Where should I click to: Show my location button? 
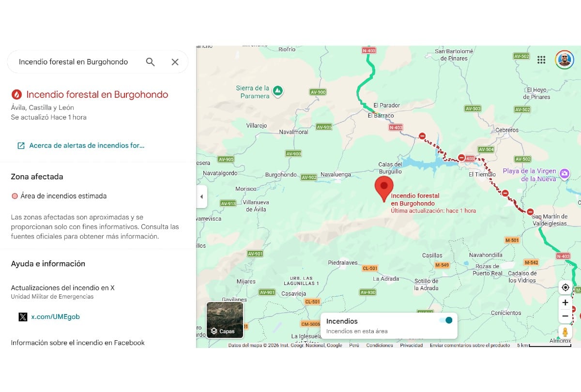tap(566, 287)
